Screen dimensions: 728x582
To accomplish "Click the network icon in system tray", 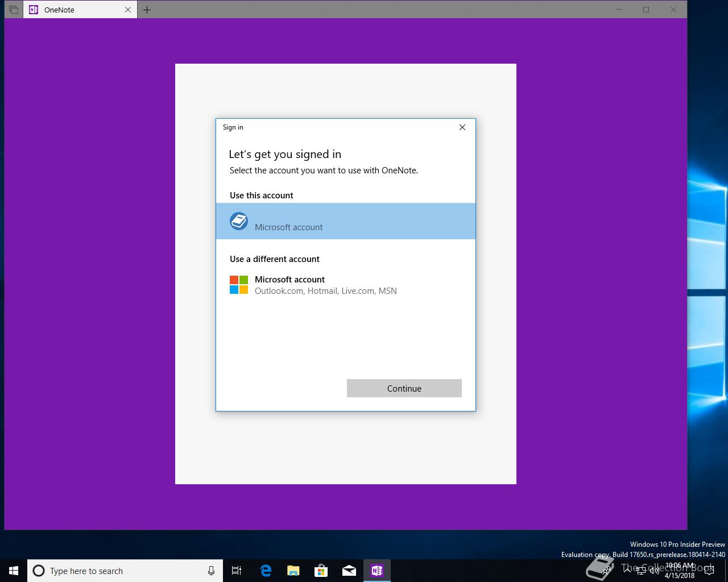I will click(641, 571).
